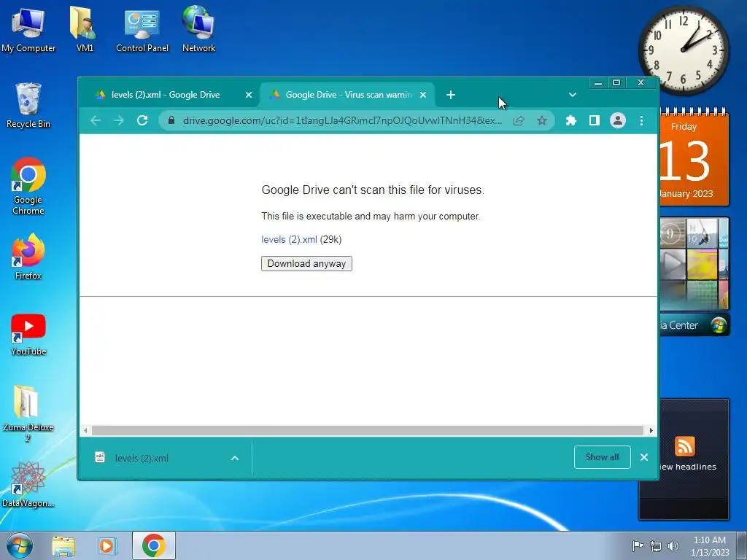Viewport: 747px width, 560px height.
Task: Click the scrollbar left arrow
Action: (85, 430)
